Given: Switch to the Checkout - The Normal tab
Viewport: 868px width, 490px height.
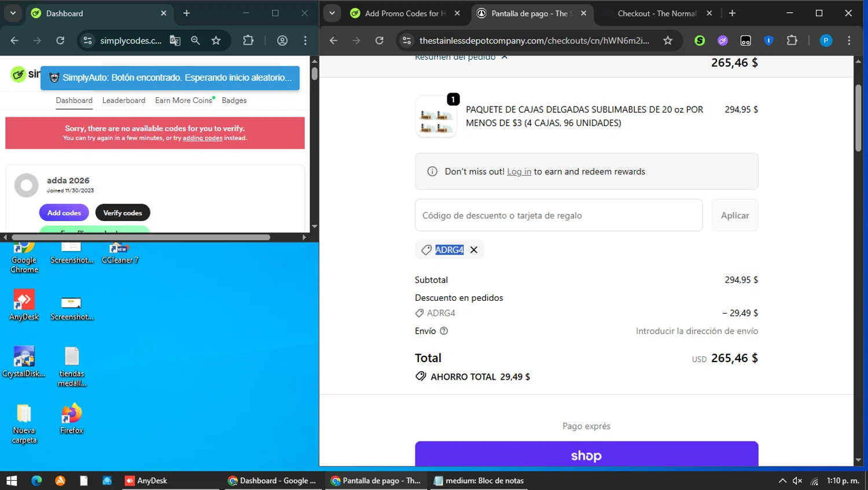Looking at the screenshot, I should 657,13.
